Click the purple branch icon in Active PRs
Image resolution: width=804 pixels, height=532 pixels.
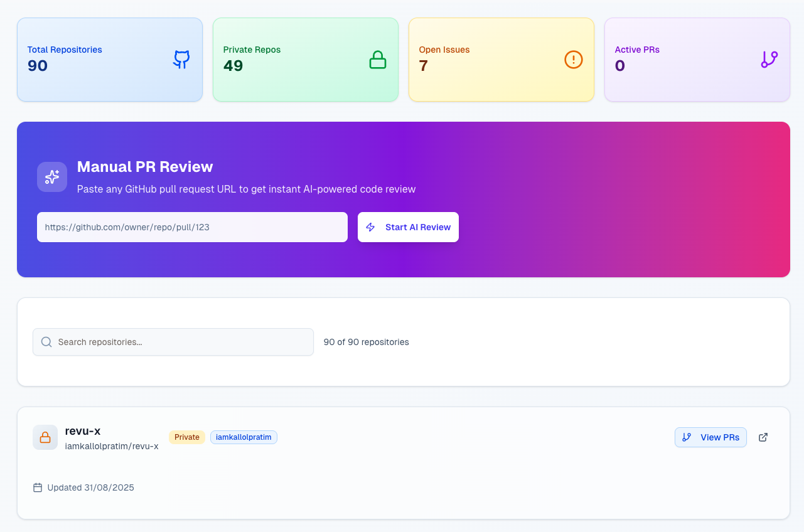769,60
